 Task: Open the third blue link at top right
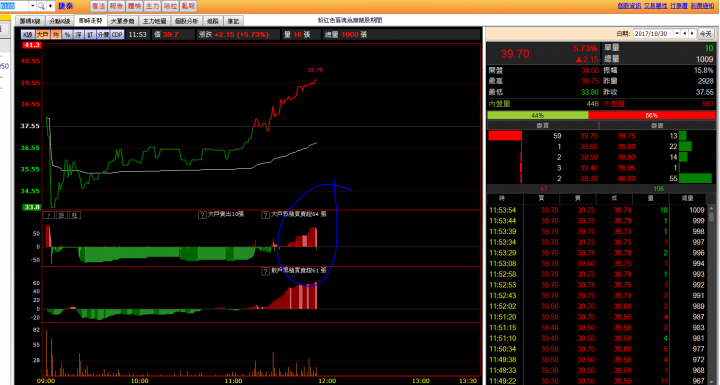(x=679, y=6)
